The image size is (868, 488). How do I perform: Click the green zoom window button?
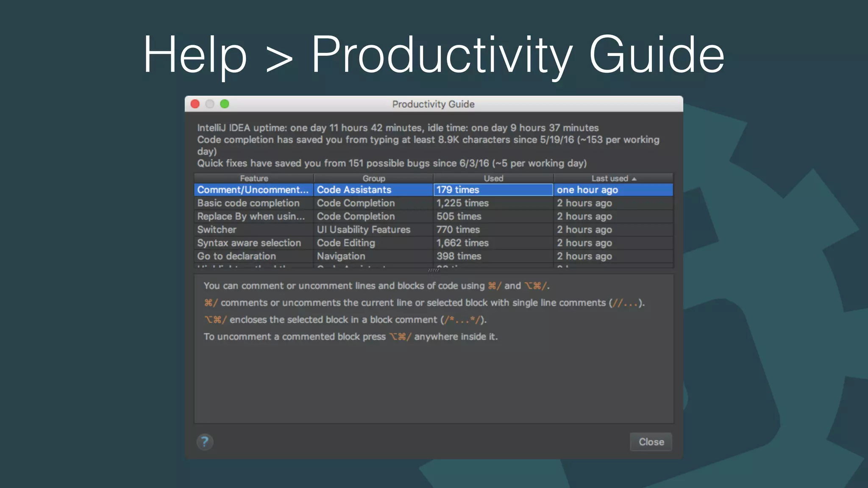tap(225, 104)
